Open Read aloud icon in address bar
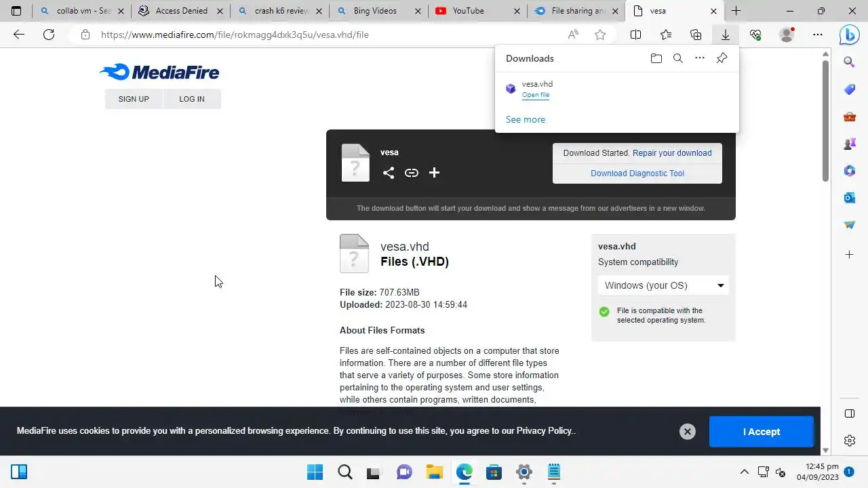This screenshot has height=488, width=868. [573, 35]
